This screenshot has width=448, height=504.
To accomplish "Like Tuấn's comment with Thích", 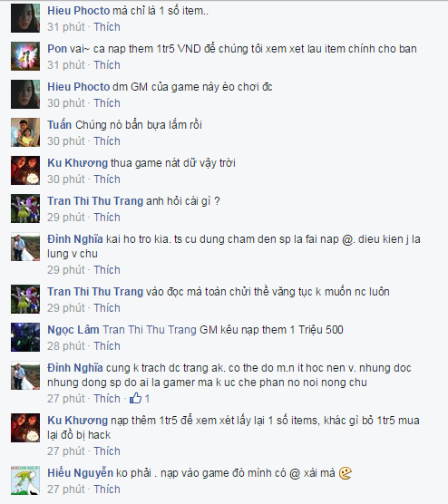I will pos(107,141).
